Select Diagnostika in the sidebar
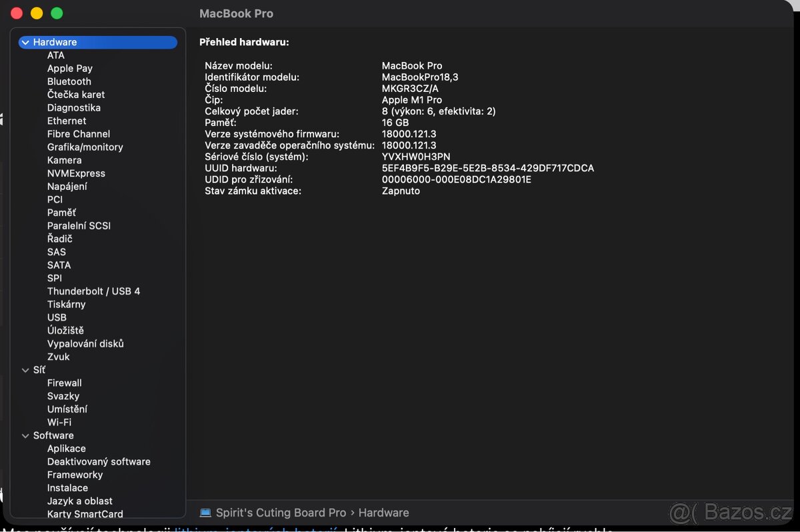 point(74,107)
